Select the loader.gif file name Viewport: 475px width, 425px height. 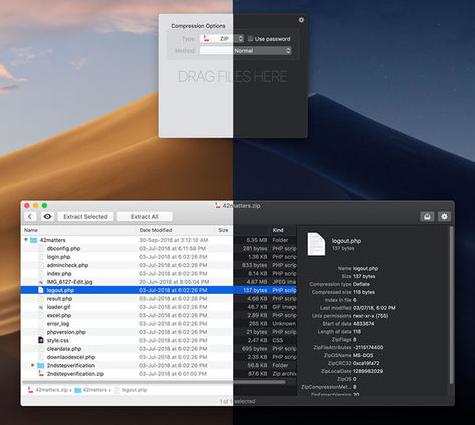(58, 307)
